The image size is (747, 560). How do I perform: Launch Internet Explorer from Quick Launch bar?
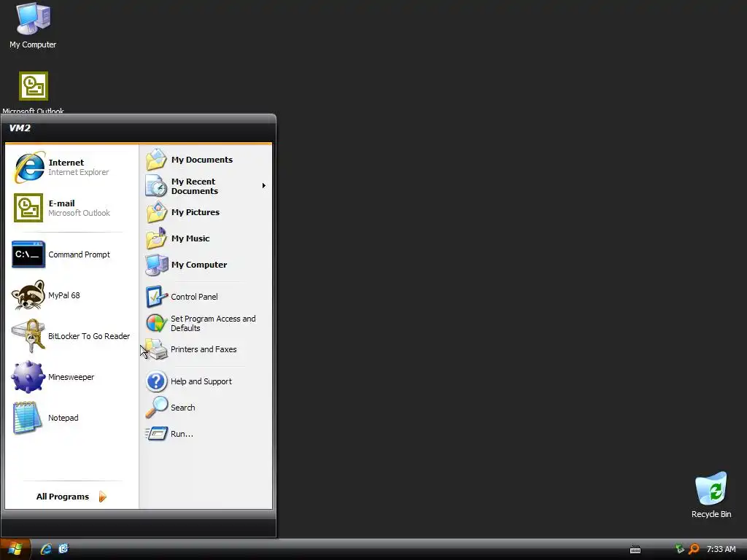[x=46, y=549]
